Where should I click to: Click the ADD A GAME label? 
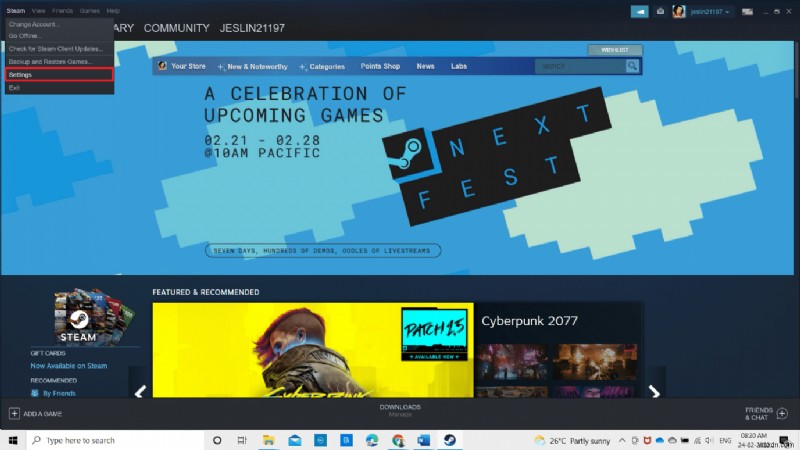pos(43,414)
